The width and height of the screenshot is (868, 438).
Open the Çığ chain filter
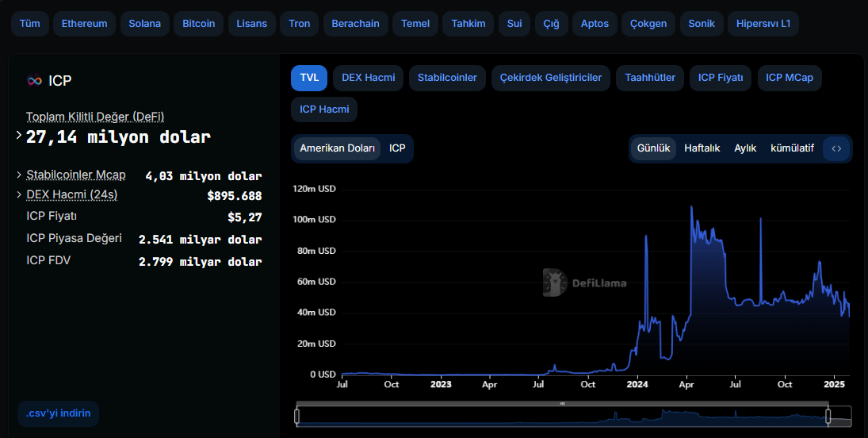tap(552, 24)
